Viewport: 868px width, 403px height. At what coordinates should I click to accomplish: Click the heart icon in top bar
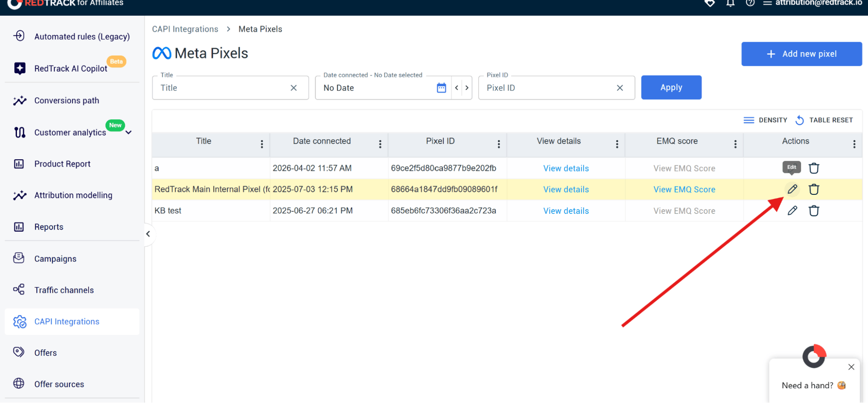710,3
